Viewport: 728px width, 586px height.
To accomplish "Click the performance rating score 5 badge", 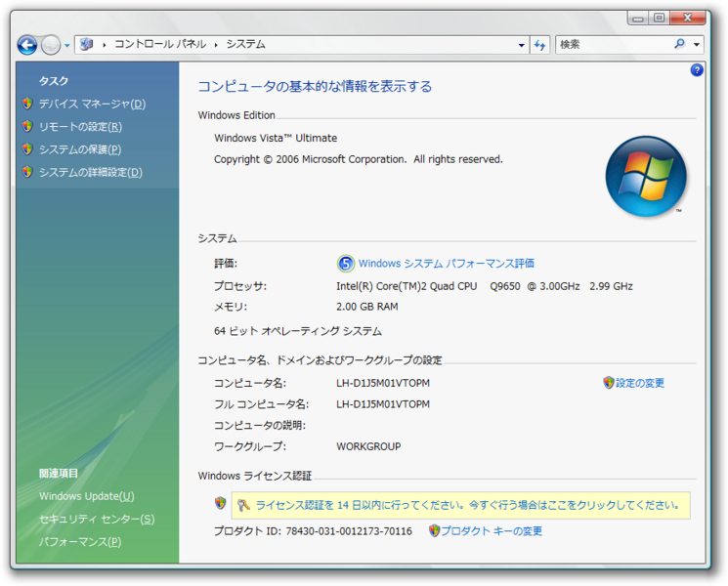I will [x=345, y=264].
